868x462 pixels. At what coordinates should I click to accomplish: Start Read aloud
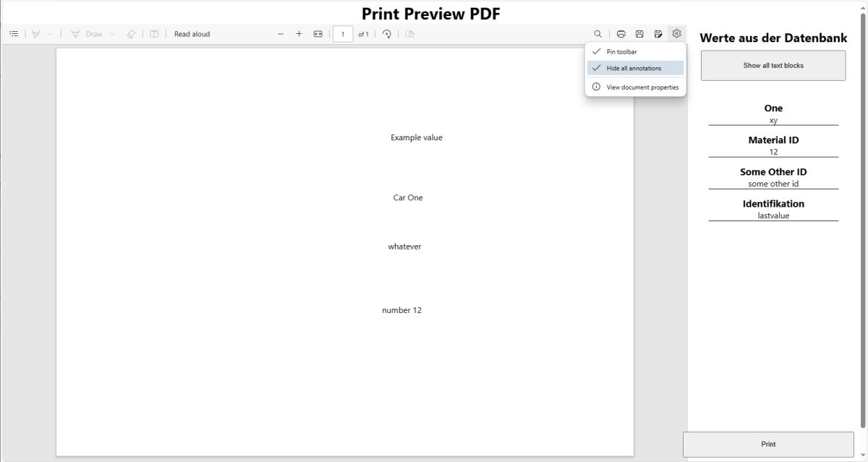(x=192, y=34)
